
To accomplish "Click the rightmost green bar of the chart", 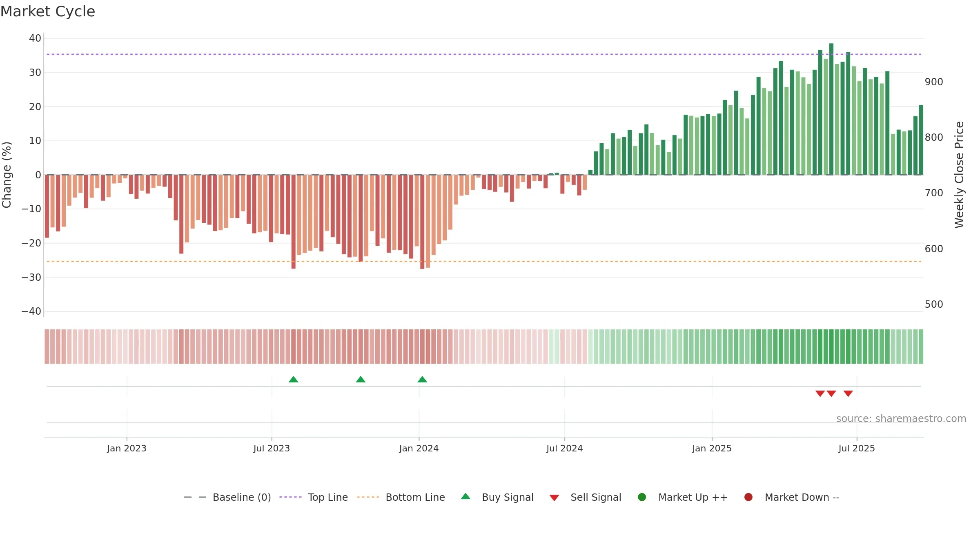I will click(x=921, y=140).
